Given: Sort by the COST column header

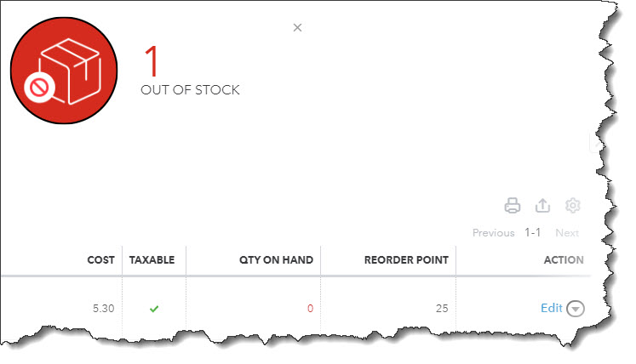Looking at the screenshot, I should (101, 260).
